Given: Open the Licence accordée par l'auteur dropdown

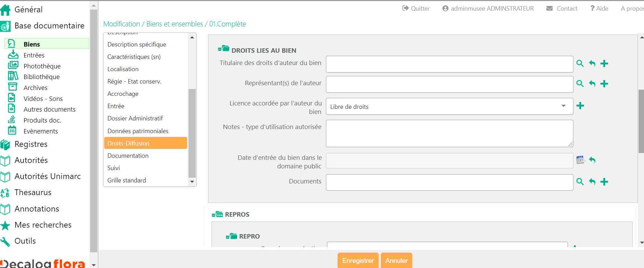Looking at the screenshot, I should coord(449,106).
